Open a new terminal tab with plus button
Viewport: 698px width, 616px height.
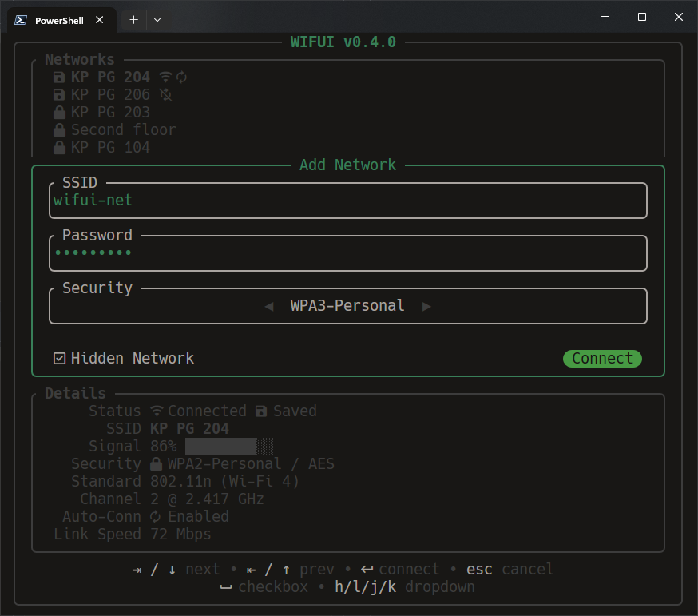(133, 20)
